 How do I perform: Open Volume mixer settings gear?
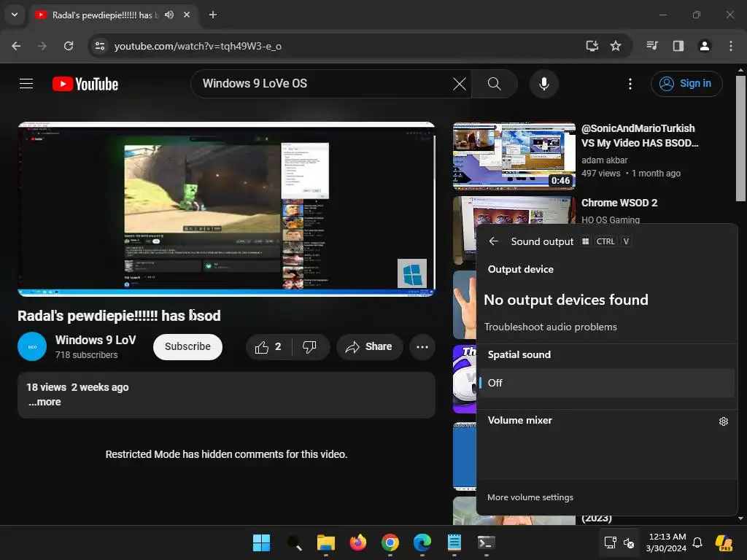coord(723,421)
